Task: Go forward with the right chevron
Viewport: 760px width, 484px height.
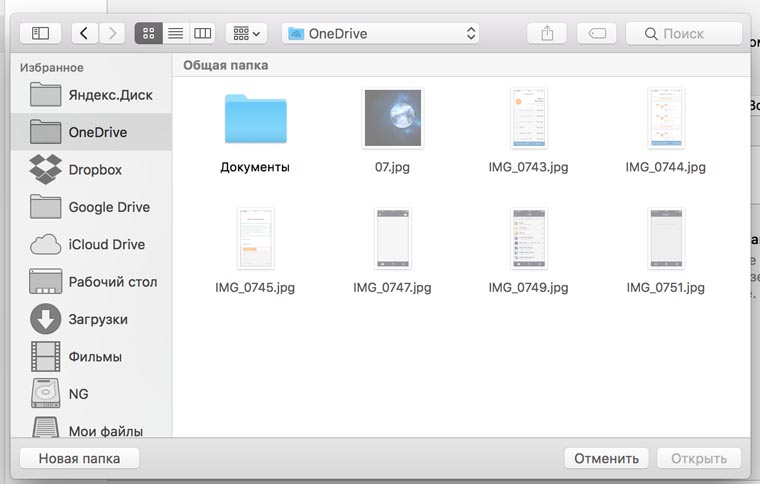Action: [x=112, y=33]
